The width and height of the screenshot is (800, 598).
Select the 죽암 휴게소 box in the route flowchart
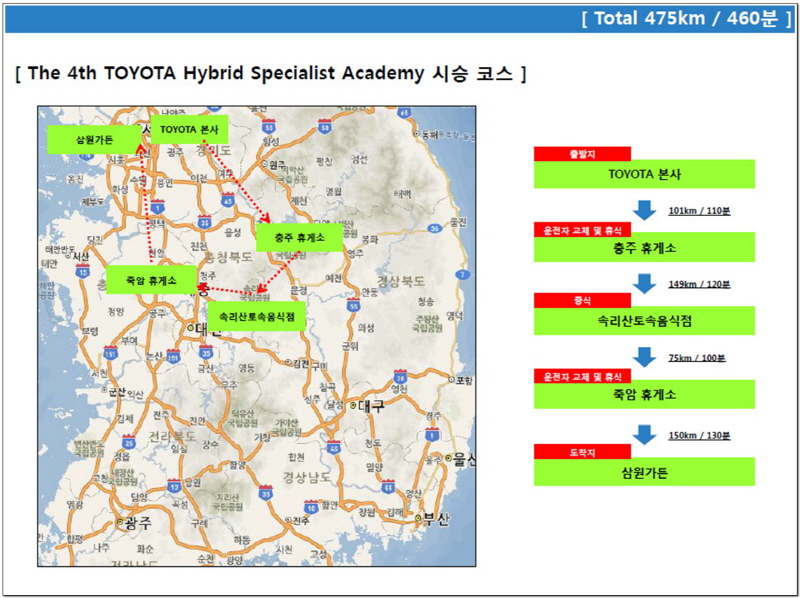pos(644,394)
